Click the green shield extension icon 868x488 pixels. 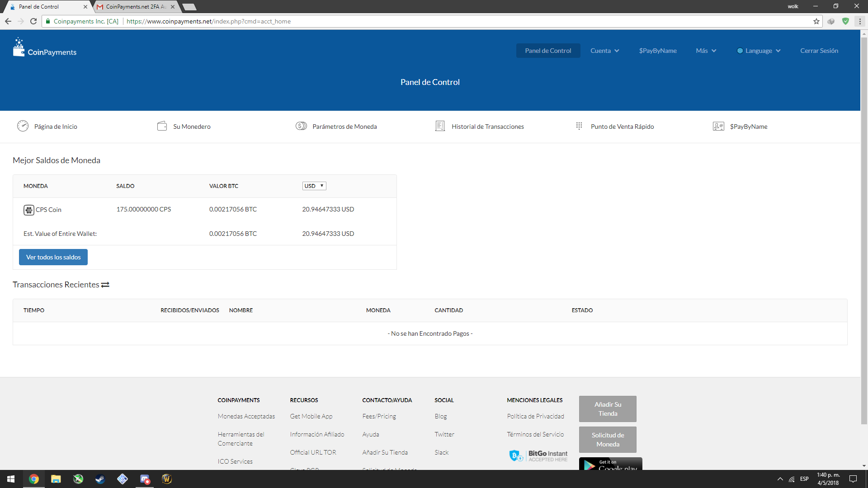(845, 21)
